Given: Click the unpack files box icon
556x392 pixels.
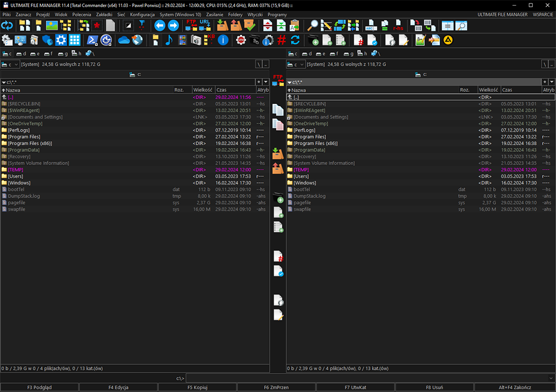Looking at the screenshot, I should [x=236, y=26].
